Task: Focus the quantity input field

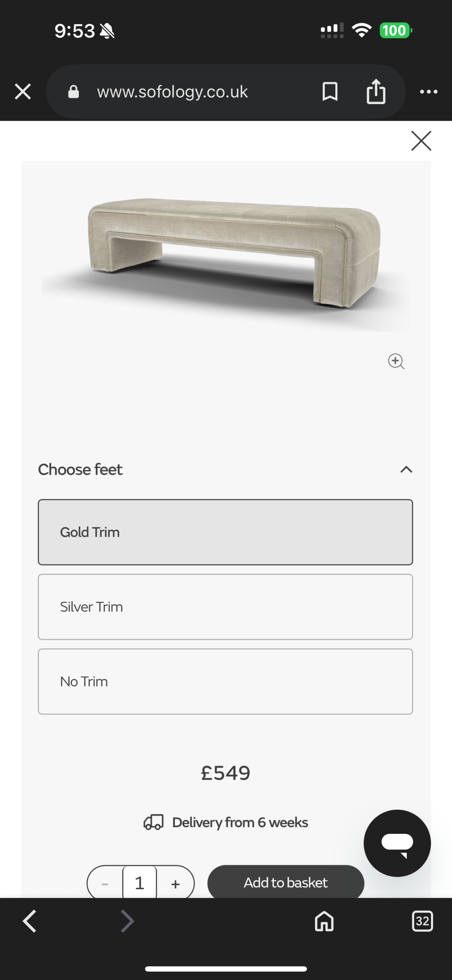Action: (140, 884)
